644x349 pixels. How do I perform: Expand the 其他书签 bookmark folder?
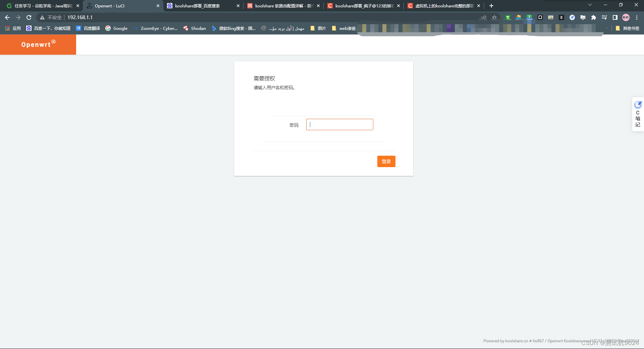(628, 29)
